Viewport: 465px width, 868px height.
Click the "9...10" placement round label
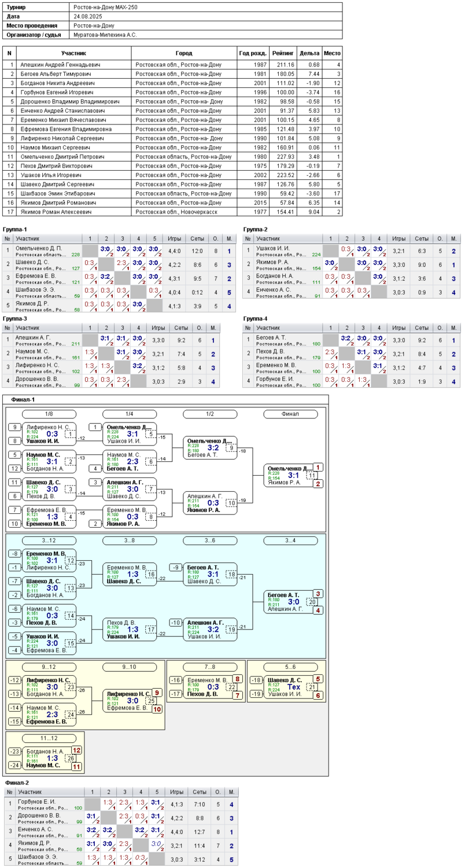[130, 667]
